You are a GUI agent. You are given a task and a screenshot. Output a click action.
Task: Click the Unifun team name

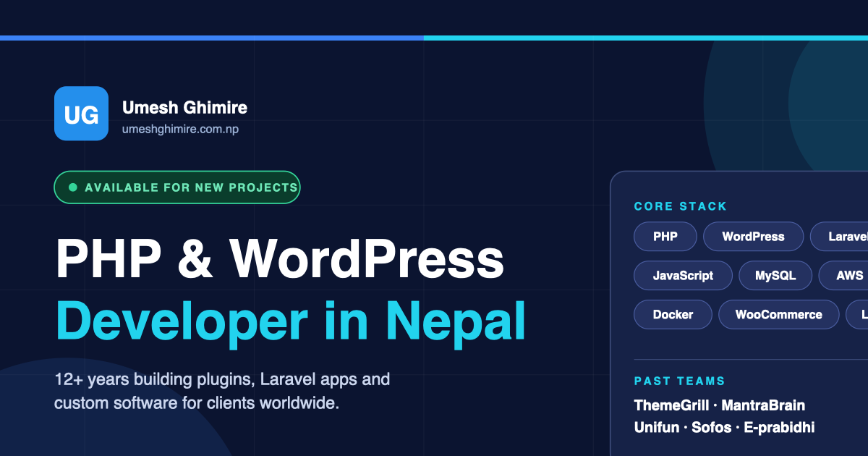657,428
